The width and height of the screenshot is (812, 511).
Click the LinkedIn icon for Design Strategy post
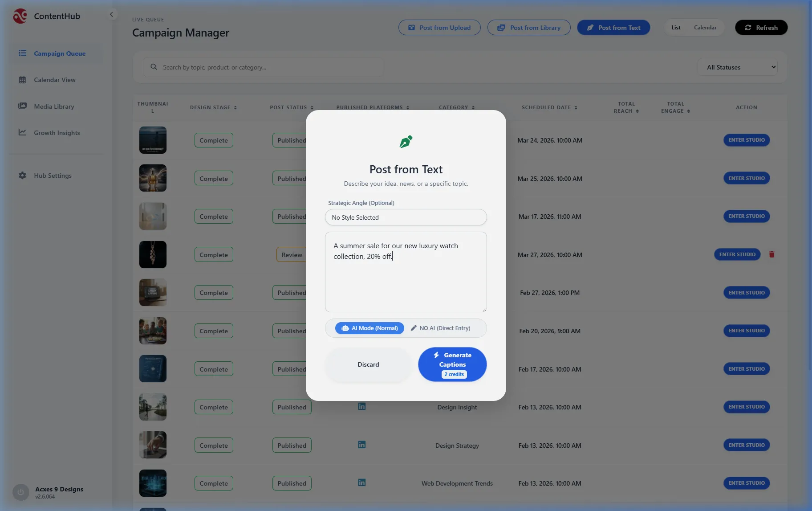(x=361, y=445)
